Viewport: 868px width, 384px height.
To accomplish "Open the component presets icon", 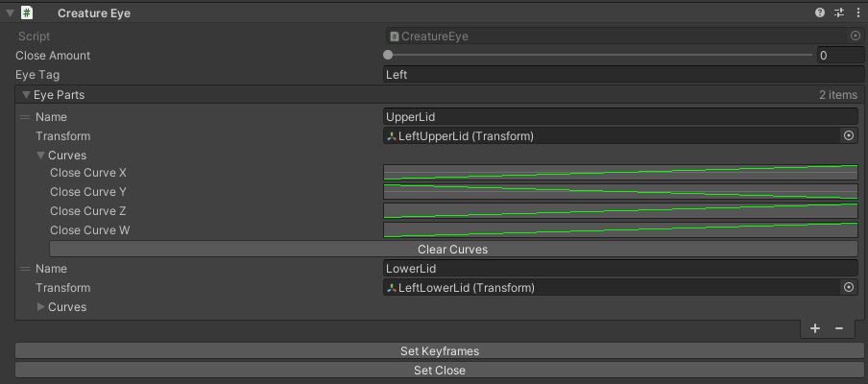I will 839,12.
